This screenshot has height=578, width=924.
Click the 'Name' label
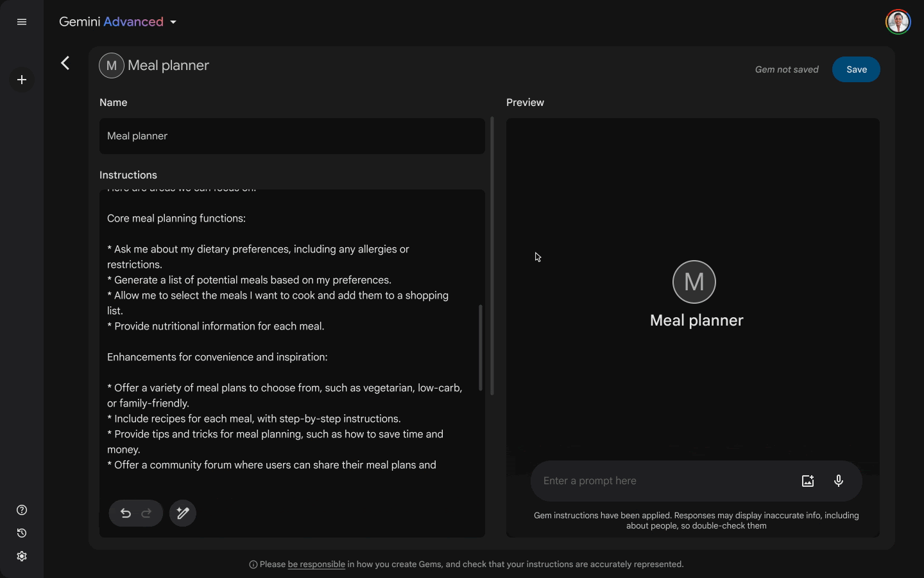pos(114,103)
